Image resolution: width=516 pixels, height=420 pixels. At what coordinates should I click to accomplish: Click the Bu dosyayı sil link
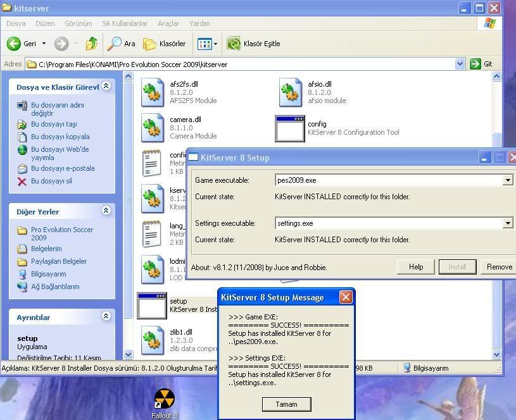(51, 181)
